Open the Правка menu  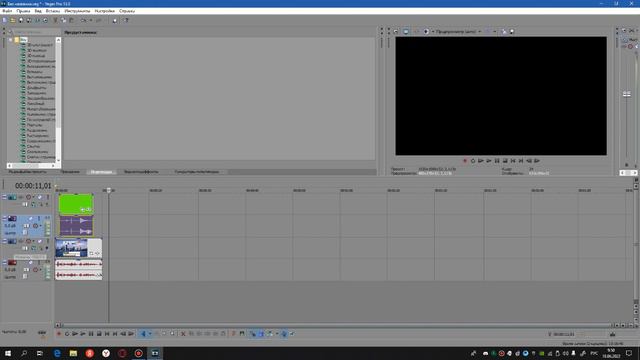click(x=23, y=11)
